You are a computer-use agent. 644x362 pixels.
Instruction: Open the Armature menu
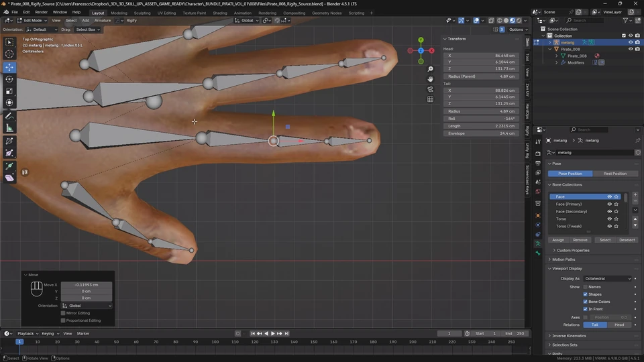pyautogui.click(x=102, y=21)
